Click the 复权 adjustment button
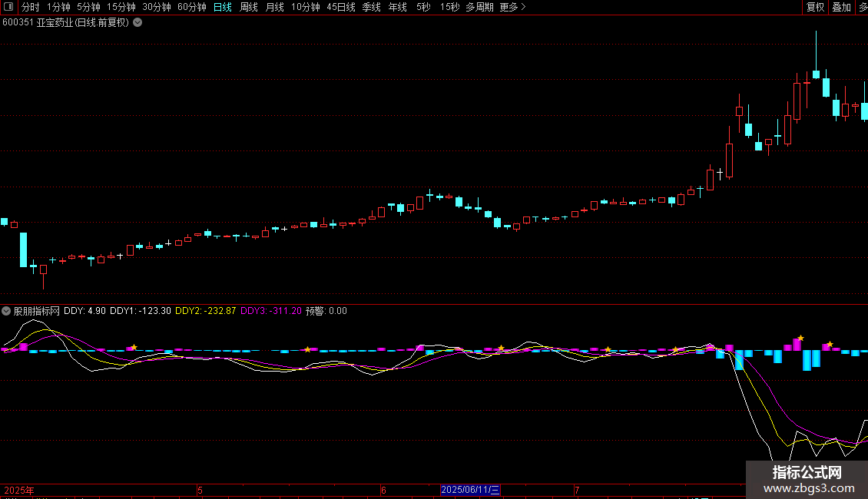 point(815,7)
